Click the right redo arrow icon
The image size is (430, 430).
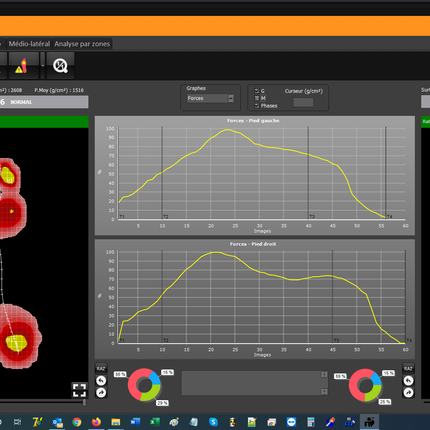(408, 393)
